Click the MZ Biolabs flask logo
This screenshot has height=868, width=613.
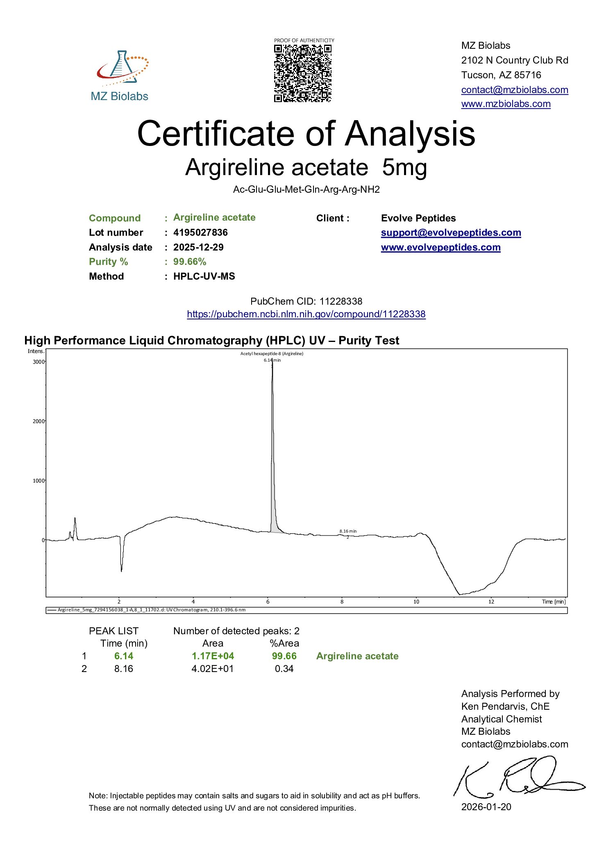pos(121,69)
